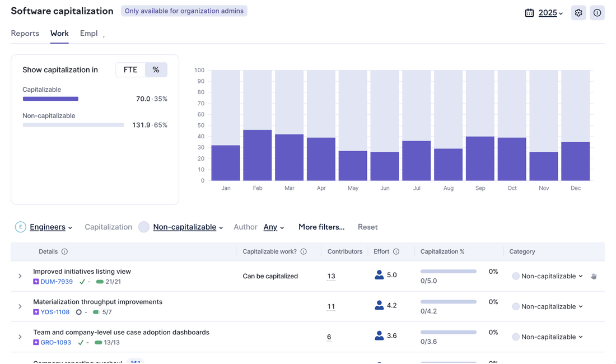This screenshot has height=364, width=616.
Task: Switch capitalization display to FTE
Action: pos(130,69)
